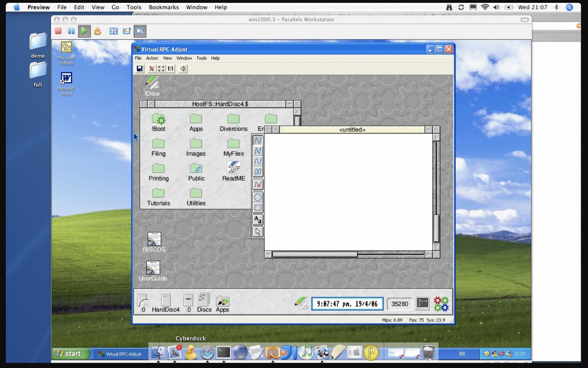The width and height of the screenshot is (588, 368).
Task: Open the Window menu in Virtual RPC-Adjust
Action: click(184, 58)
